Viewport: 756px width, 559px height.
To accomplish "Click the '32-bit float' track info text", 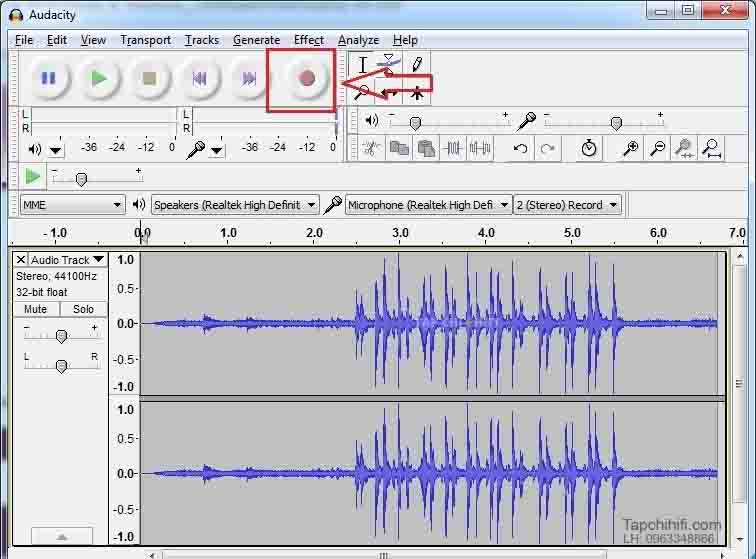I will (41, 292).
